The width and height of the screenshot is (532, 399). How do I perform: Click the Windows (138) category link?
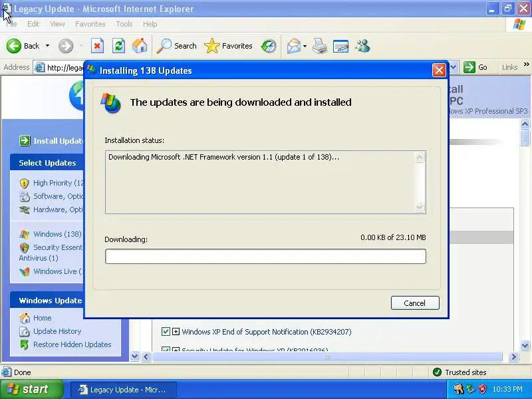57,234
